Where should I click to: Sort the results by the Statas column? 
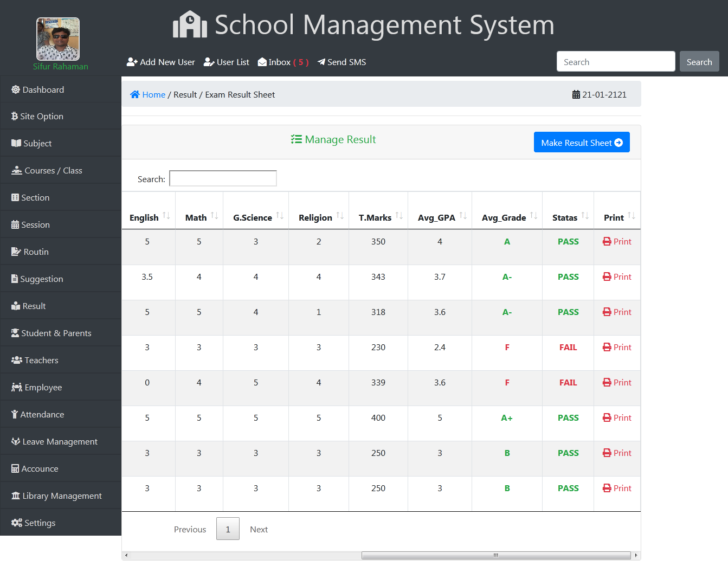tap(585, 216)
